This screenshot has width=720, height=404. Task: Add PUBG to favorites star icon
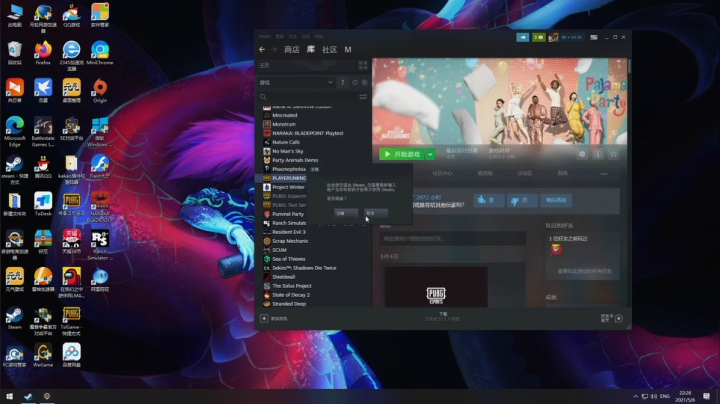click(x=613, y=154)
